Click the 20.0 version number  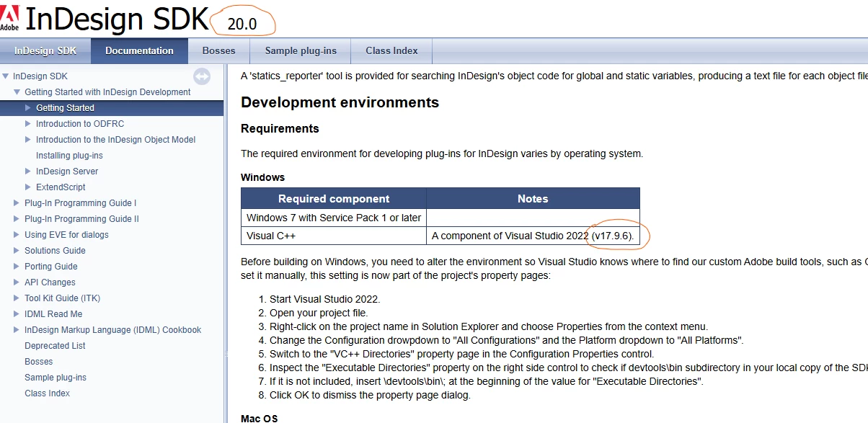(242, 24)
